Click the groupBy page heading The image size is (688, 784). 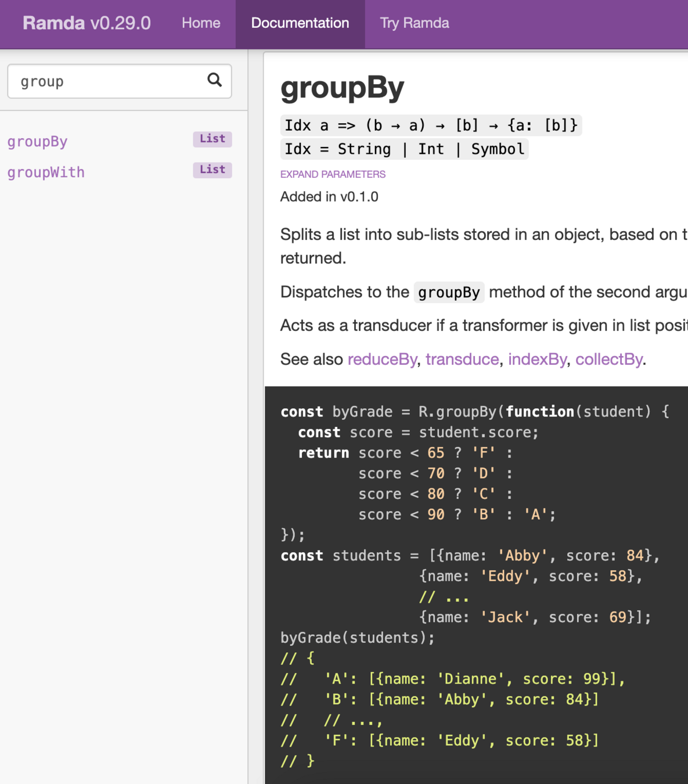tap(343, 88)
